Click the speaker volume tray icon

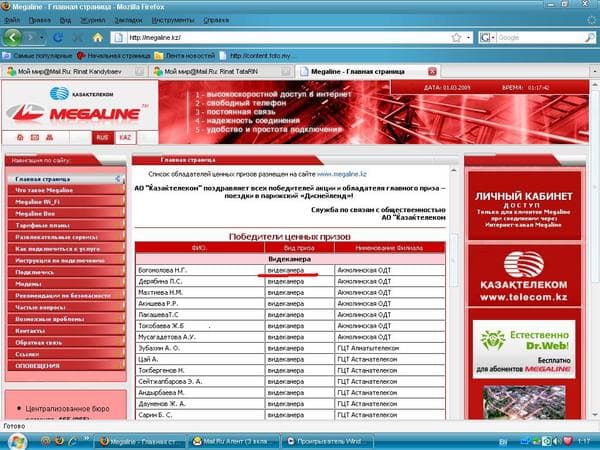(558, 441)
